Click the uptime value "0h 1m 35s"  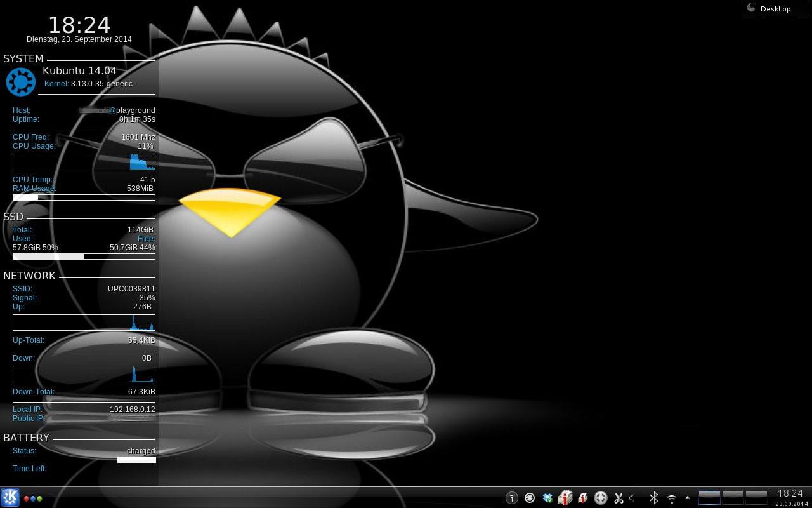(137, 119)
